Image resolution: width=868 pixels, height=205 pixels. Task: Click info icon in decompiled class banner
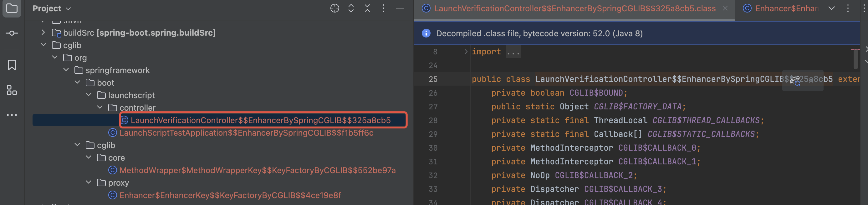point(426,33)
